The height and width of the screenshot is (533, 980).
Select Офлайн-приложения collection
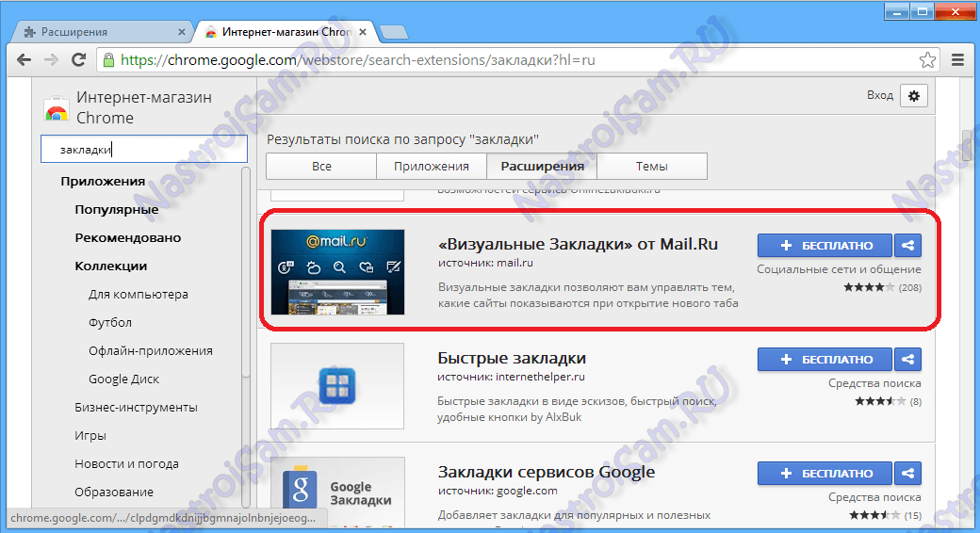pos(151,350)
